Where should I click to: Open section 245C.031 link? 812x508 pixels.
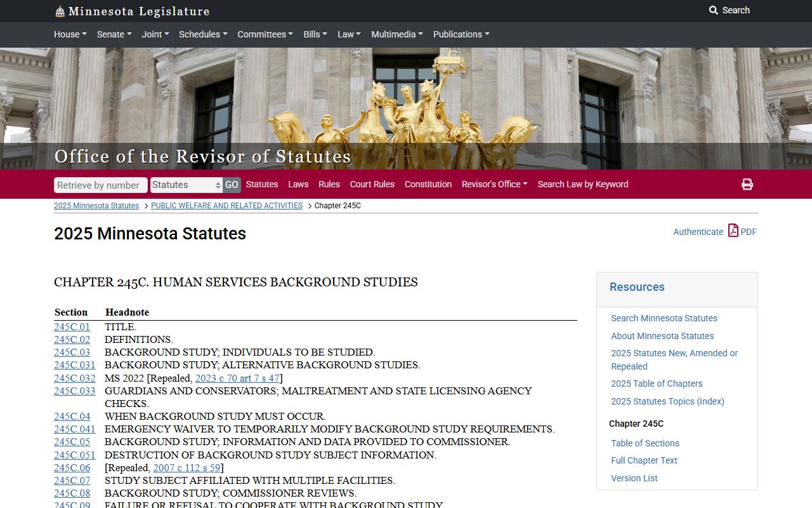click(74, 365)
